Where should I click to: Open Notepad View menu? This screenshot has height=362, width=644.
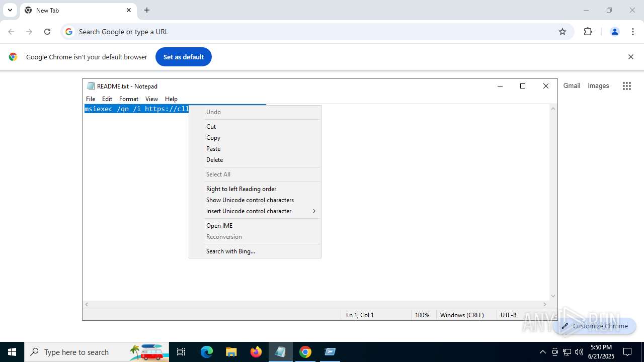151,99
